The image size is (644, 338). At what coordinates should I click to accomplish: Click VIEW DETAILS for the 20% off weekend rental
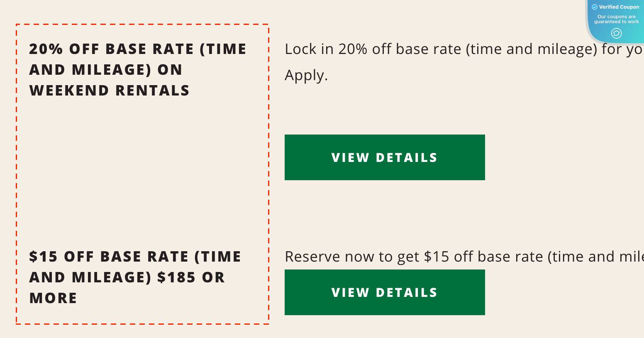pyautogui.click(x=384, y=157)
